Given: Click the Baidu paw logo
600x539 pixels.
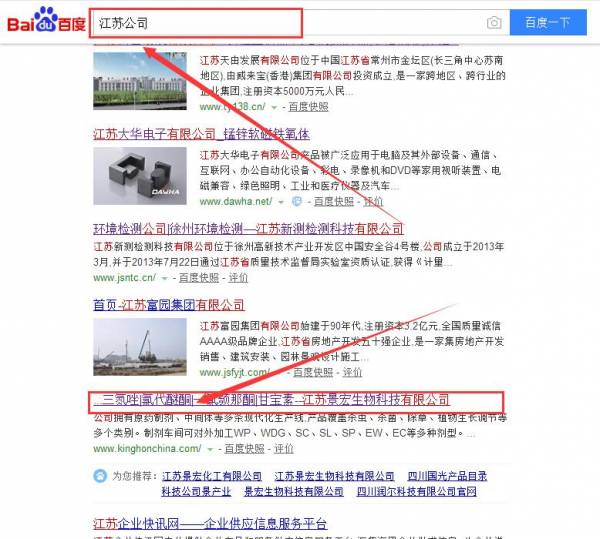Looking at the screenshot, I should [x=46, y=20].
